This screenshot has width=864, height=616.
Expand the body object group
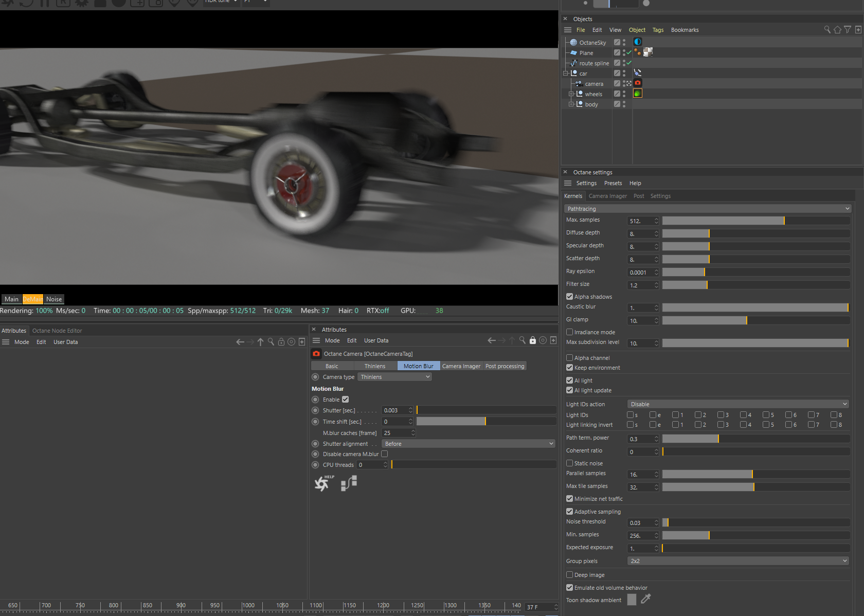tap(571, 104)
